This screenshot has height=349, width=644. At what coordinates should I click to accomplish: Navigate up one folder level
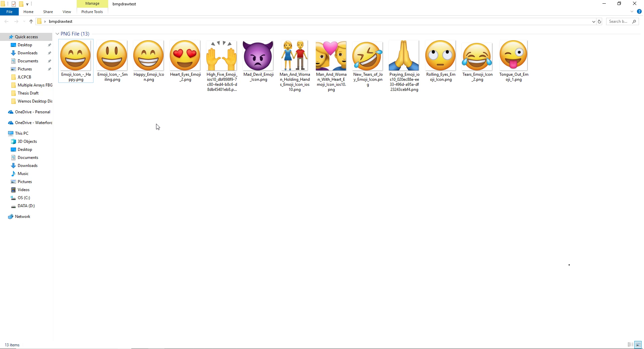coord(31,21)
